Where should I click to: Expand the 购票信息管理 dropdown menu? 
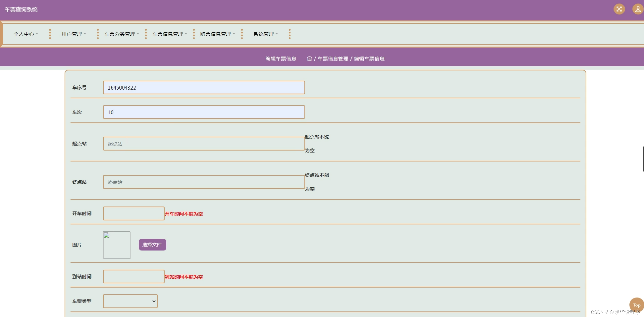pos(216,34)
